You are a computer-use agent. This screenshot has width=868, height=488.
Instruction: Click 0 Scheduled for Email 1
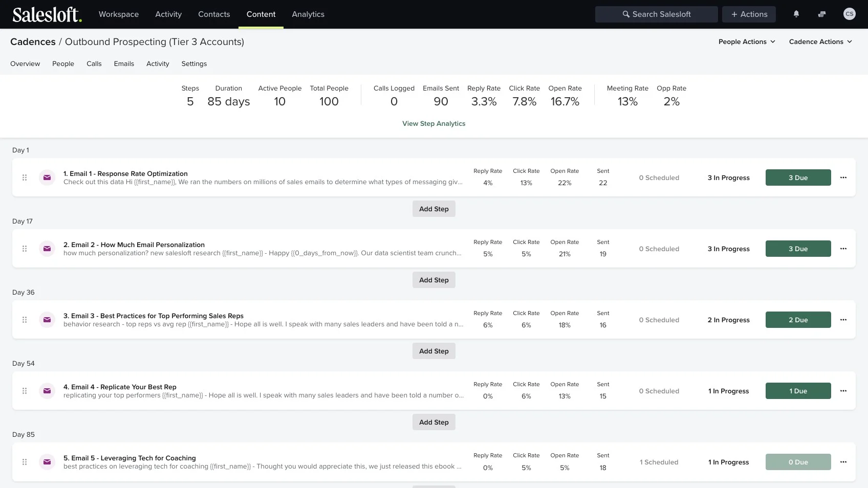click(x=659, y=178)
